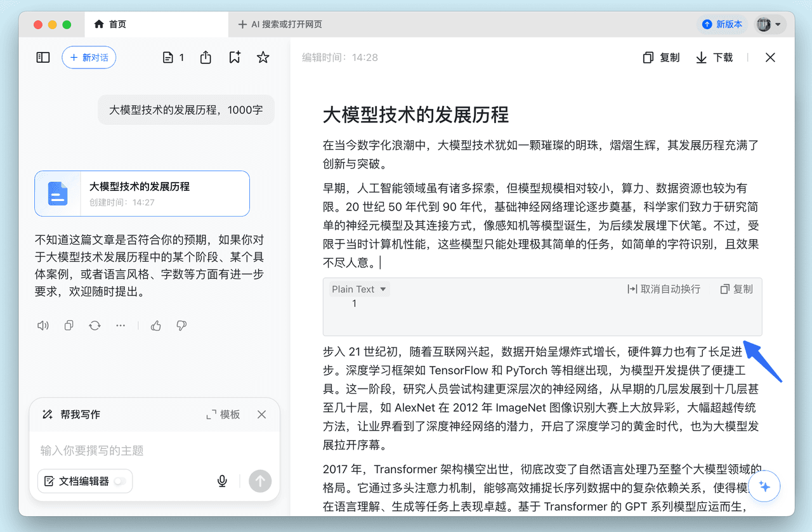Expand the profile avatar dropdown
The height and width of the screenshot is (532, 812).
click(x=770, y=24)
